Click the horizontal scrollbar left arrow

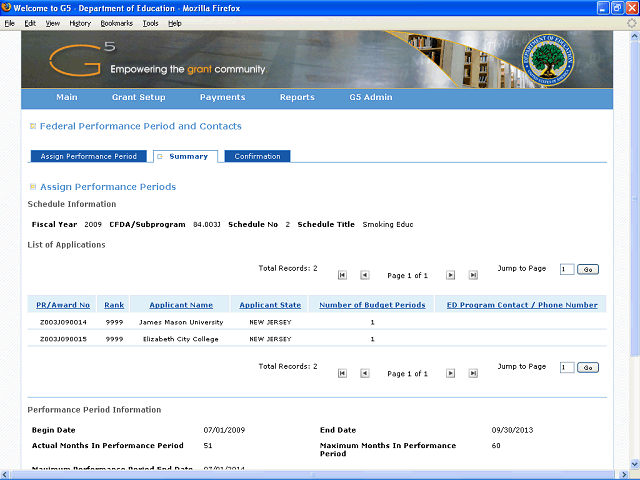click(4, 475)
